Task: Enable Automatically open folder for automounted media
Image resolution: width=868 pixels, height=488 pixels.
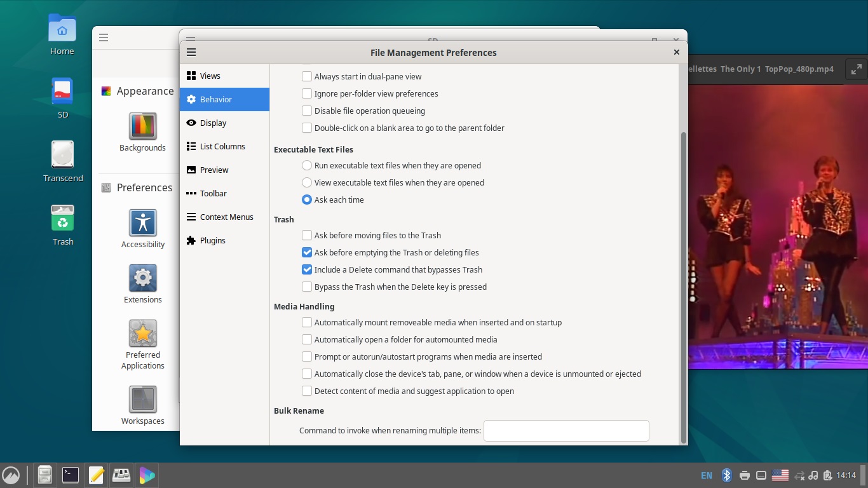Action: pyautogui.click(x=307, y=339)
